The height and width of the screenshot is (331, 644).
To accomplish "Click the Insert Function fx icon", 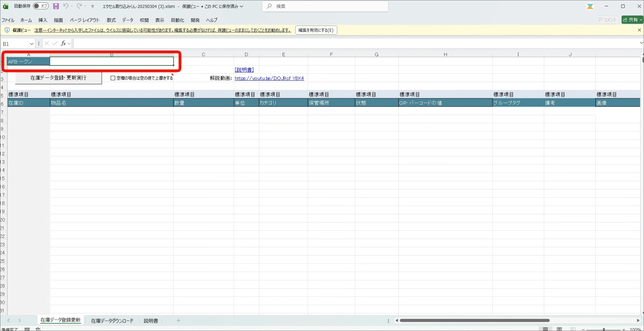I will (x=63, y=43).
